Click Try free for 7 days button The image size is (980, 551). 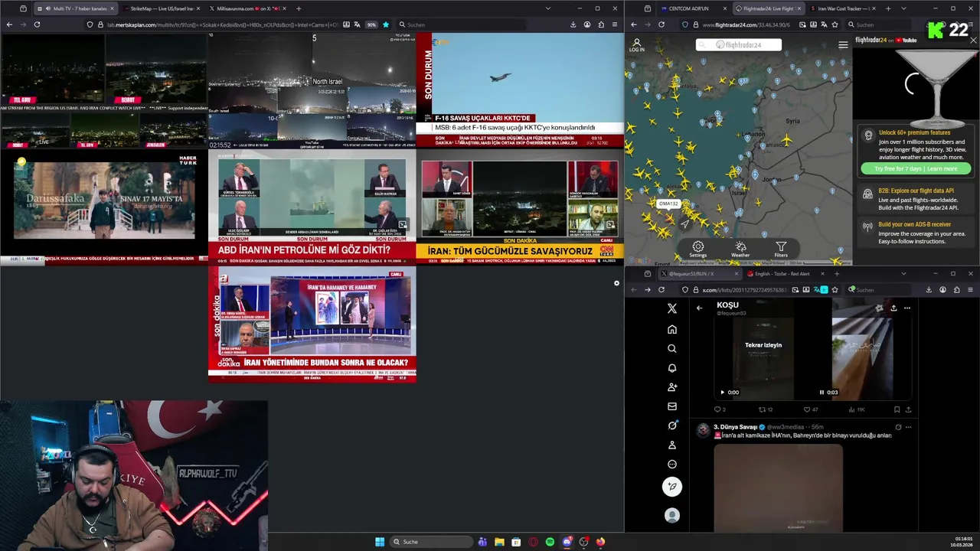[x=916, y=168]
